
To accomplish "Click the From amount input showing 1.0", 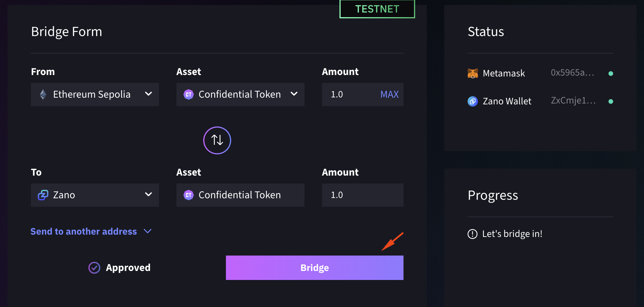I will pos(349,94).
